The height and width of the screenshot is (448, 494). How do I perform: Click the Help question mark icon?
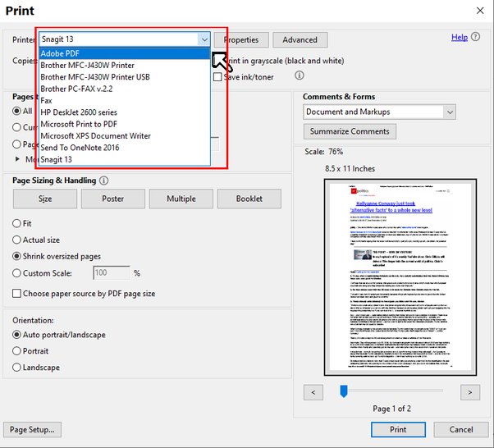[475, 37]
